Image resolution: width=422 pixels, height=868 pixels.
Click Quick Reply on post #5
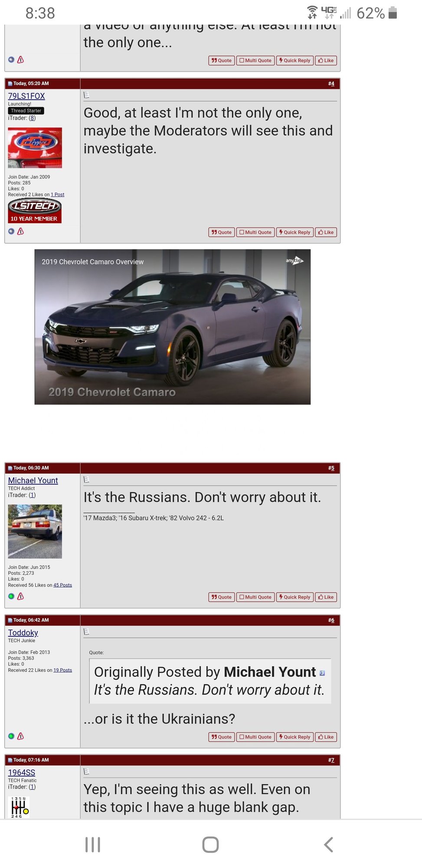pos(295,597)
